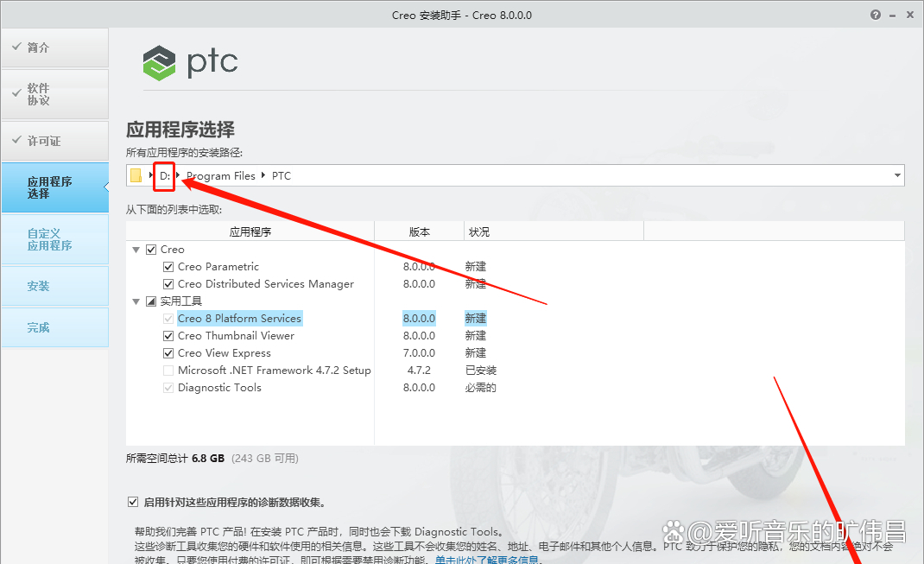Select Microsoft .NET Framework 4.7.2 Setup label
924x564 pixels.
274,371
